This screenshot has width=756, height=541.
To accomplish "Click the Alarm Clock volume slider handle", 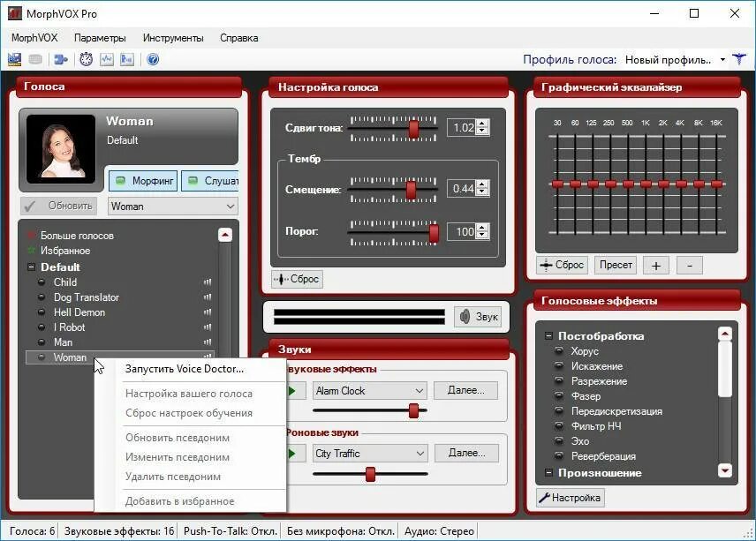I will (413, 410).
